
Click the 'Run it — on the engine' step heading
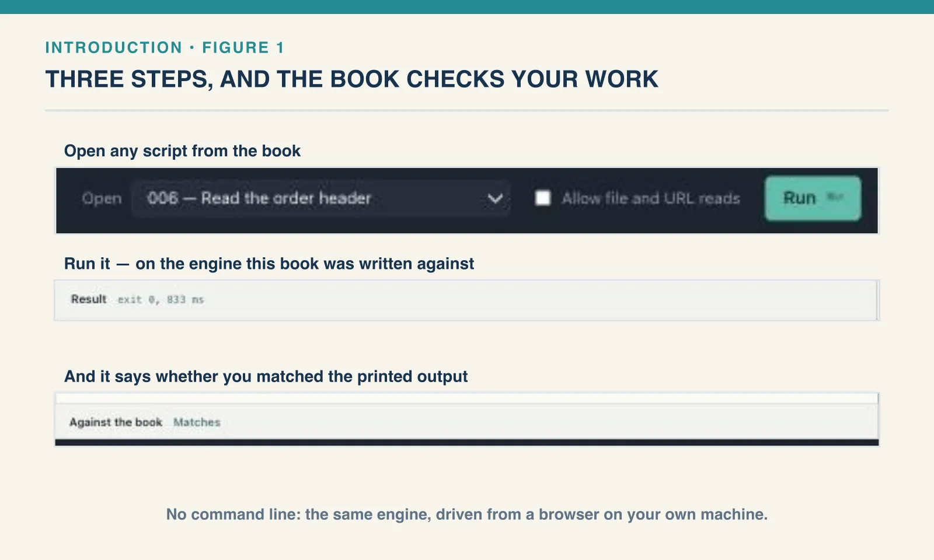point(269,264)
